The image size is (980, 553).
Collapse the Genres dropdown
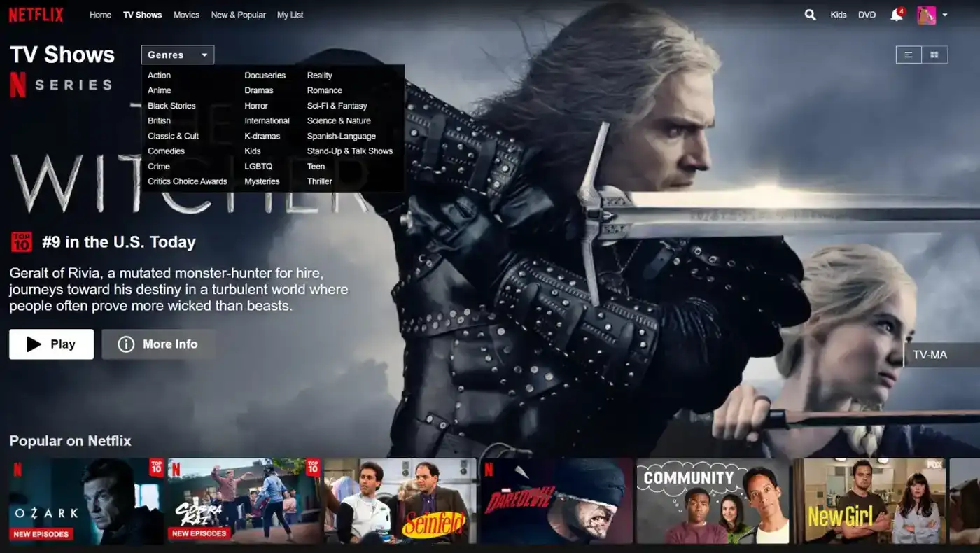pyautogui.click(x=178, y=55)
